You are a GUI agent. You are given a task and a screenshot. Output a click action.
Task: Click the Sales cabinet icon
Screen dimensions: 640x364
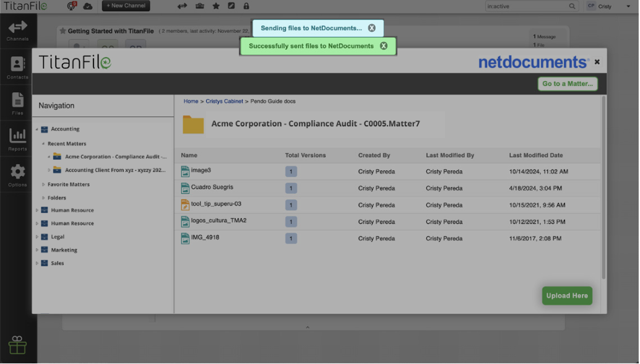(x=45, y=264)
